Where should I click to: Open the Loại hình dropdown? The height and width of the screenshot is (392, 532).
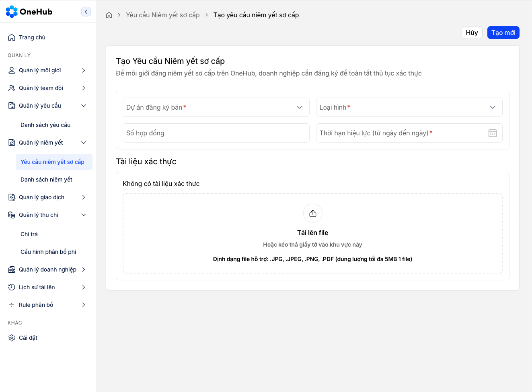coord(409,107)
